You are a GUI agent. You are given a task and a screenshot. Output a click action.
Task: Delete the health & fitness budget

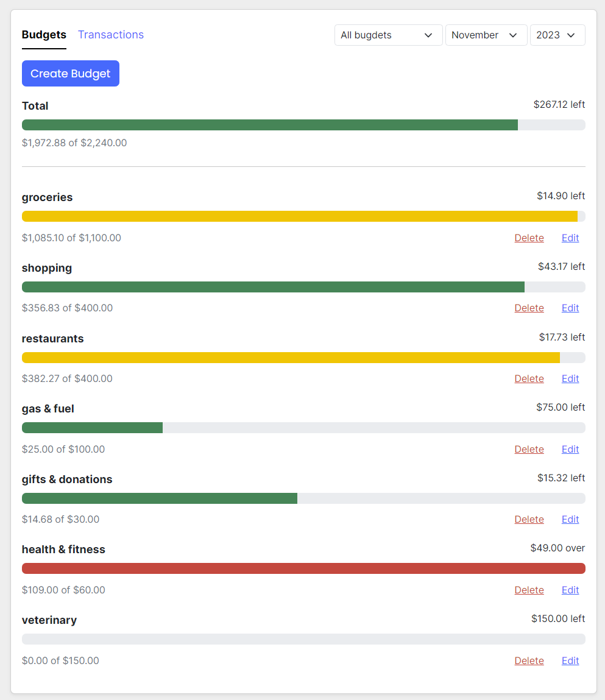(528, 590)
